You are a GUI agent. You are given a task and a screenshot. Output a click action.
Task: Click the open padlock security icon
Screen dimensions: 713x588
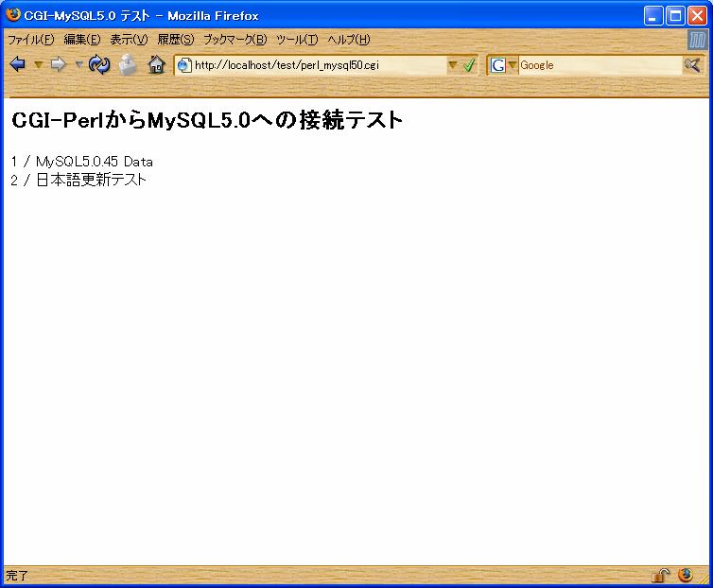pyautogui.click(x=660, y=576)
